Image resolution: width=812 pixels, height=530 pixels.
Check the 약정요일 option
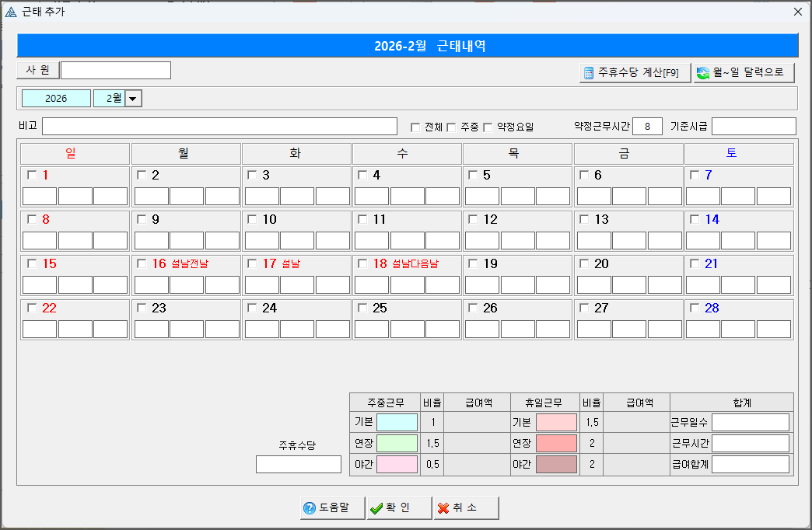[488, 127]
